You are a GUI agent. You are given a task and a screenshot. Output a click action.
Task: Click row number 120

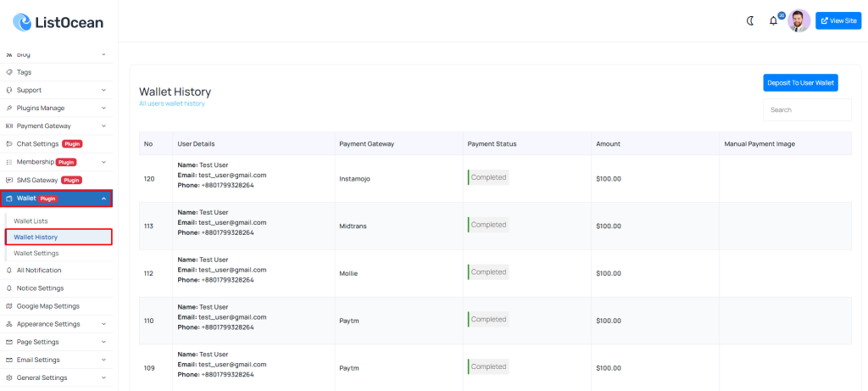[149, 179]
